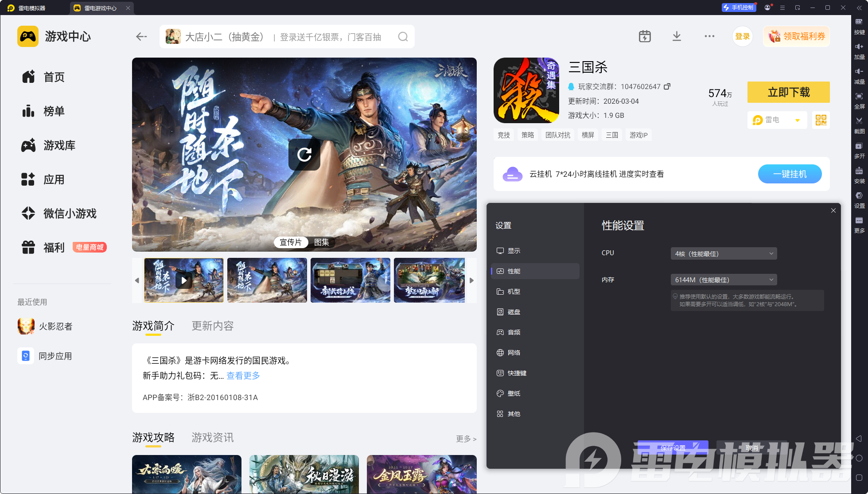
Task: Open the calendar check-in icon
Action: click(x=645, y=36)
